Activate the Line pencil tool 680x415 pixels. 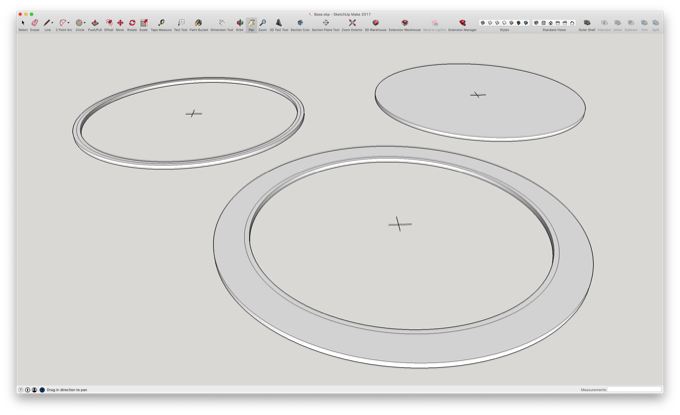47,23
